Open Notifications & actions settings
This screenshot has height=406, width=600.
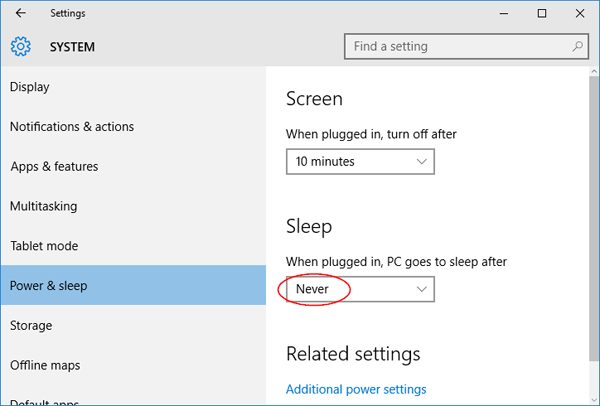tap(72, 127)
